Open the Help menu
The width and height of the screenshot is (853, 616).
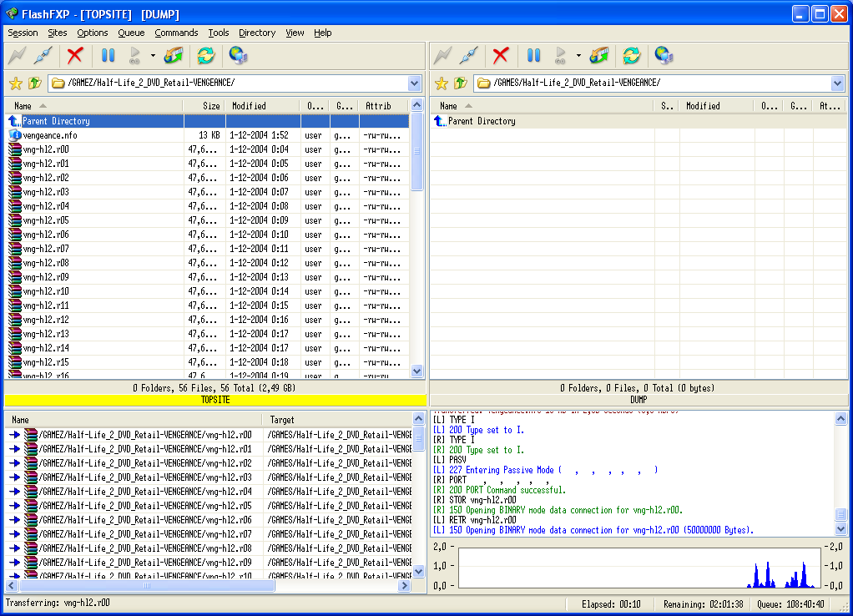323,33
